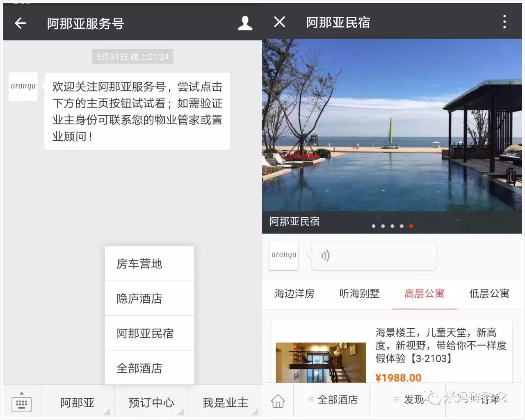525x420 pixels.
Task: Play the voice message bubble
Action: [x=374, y=256]
